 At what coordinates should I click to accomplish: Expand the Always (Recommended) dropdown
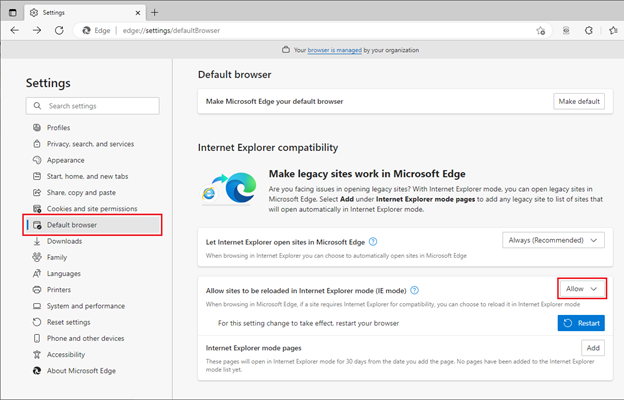pos(554,240)
